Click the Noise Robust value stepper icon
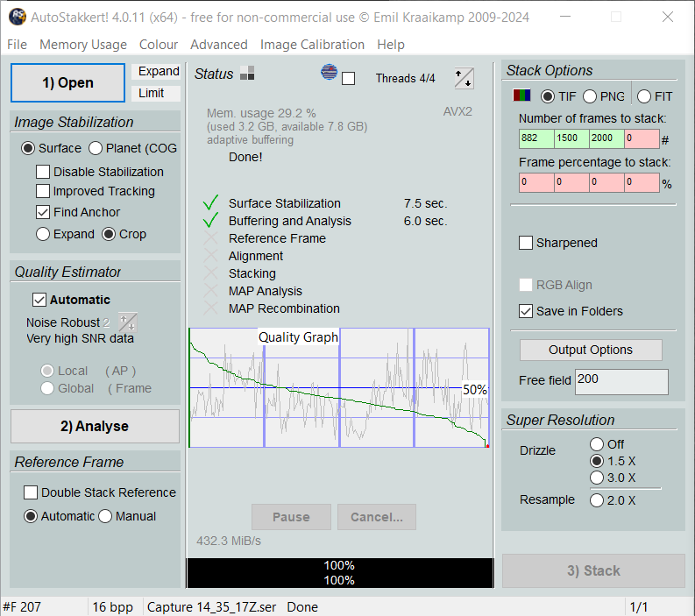 [x=128, y=322]
